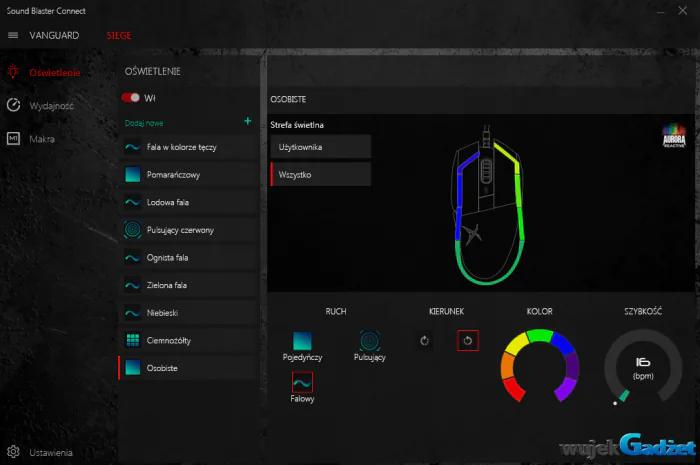Select the Pomarańczowy preset
700x465 pixels.
click(189, 174)
